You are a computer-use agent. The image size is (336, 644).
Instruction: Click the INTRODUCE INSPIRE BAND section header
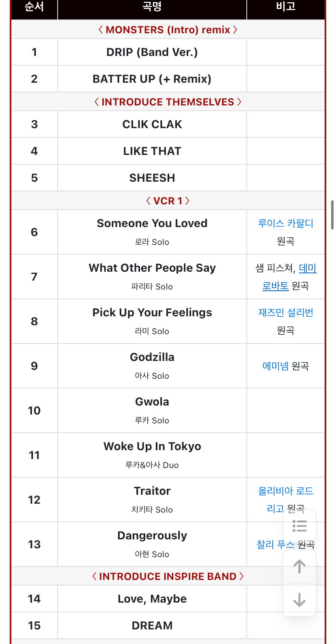click(x=168, y=576)
